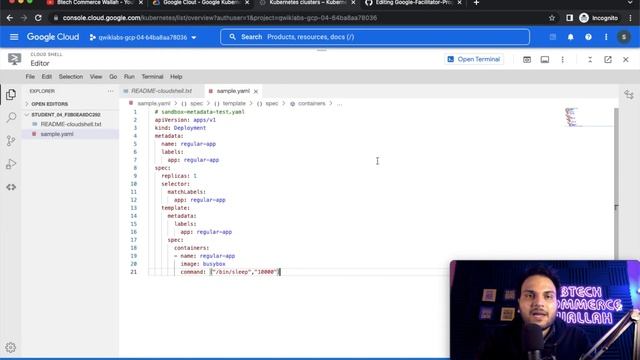640x360 pixels.
Task: Open Explorer panel more actions ellipsis
Action: [x=111, y=91]
